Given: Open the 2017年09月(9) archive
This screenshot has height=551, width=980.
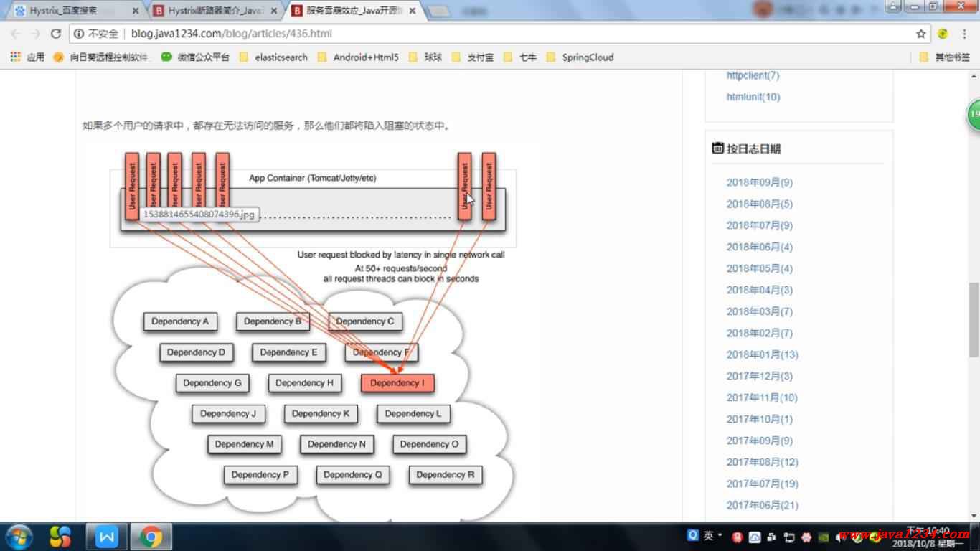Looking at the screenshot, I should coord(760,441).
